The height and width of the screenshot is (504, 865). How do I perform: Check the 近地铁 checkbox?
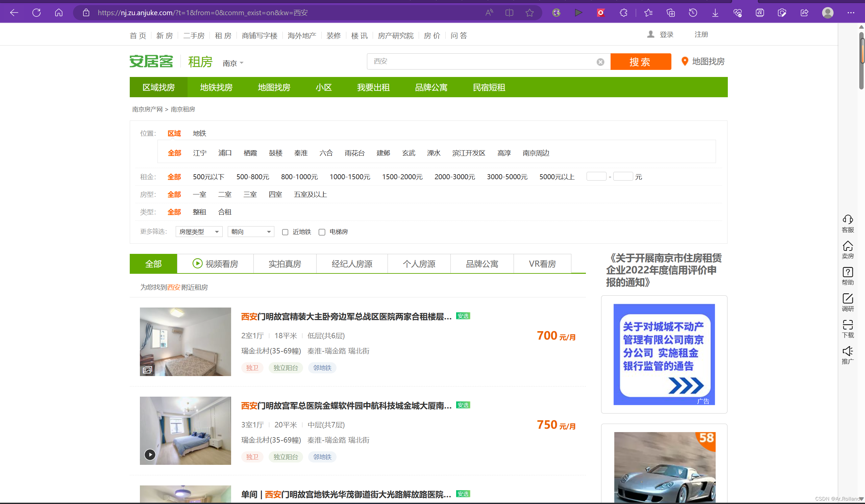point(285,232)
